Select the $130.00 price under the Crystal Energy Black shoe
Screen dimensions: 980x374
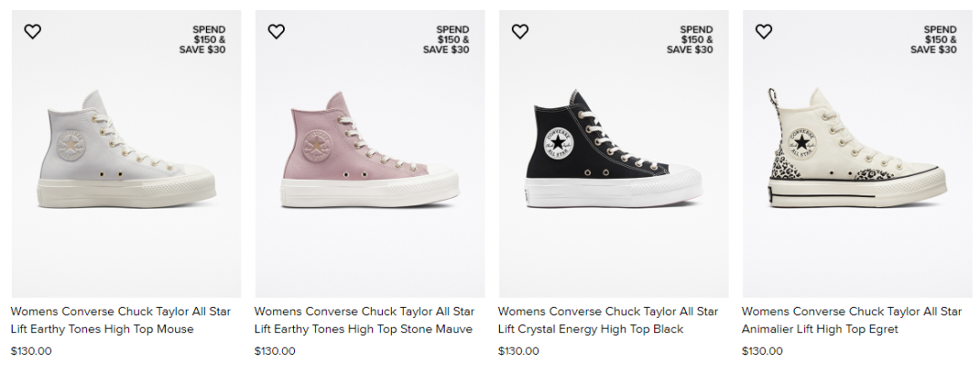coord(519,351)
